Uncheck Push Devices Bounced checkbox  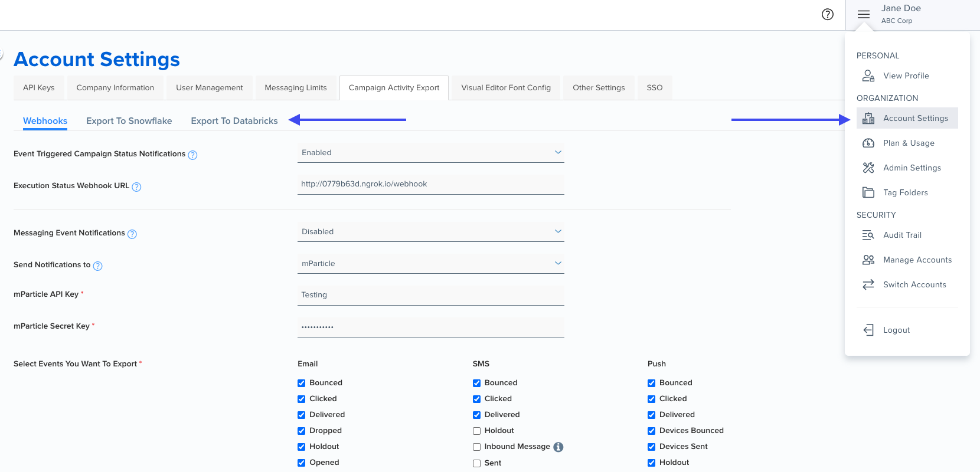point(651,431)
